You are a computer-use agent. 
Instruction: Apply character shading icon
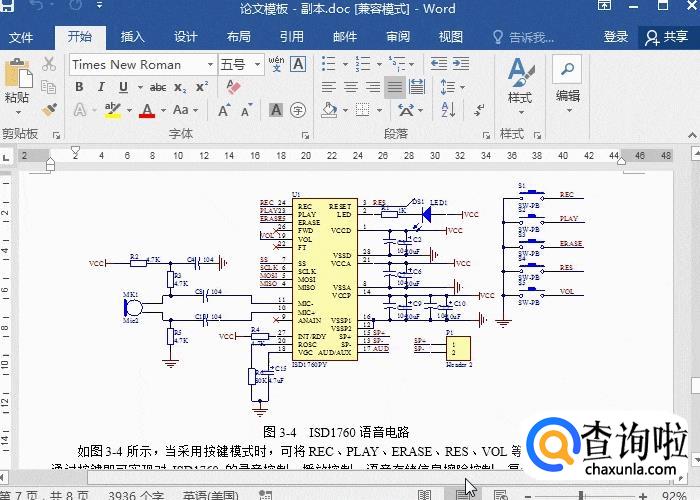(276, 110)
